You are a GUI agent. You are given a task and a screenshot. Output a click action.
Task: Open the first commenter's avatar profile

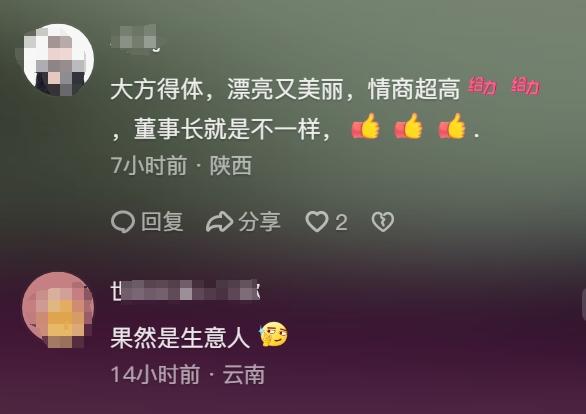click(59, 60)
